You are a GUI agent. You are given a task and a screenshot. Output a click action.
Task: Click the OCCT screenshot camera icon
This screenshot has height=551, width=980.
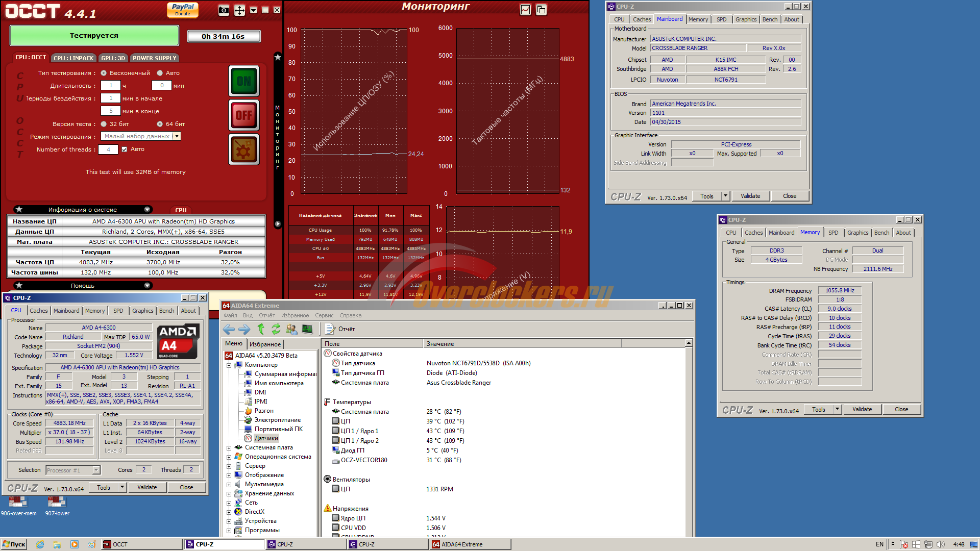click(224, 10)
